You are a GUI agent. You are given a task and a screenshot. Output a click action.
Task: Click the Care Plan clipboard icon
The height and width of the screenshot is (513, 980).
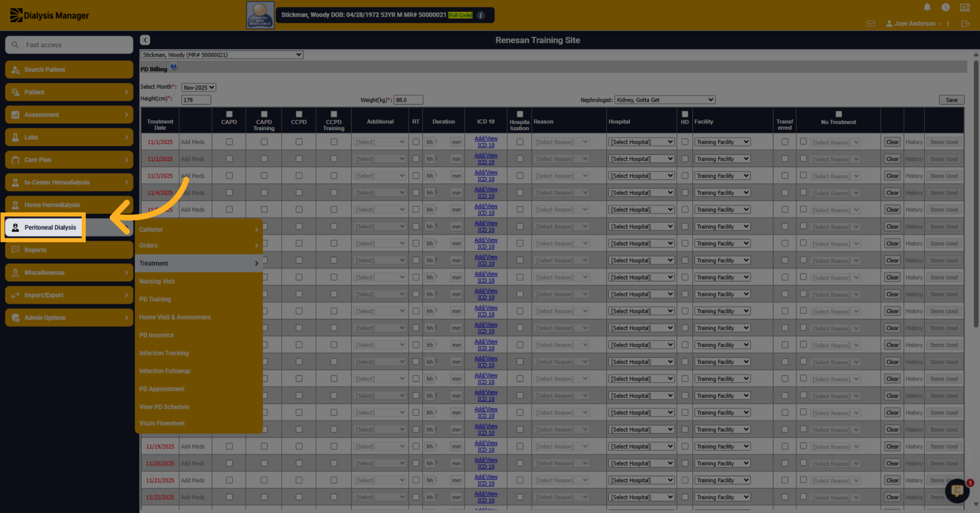point(16,160)
